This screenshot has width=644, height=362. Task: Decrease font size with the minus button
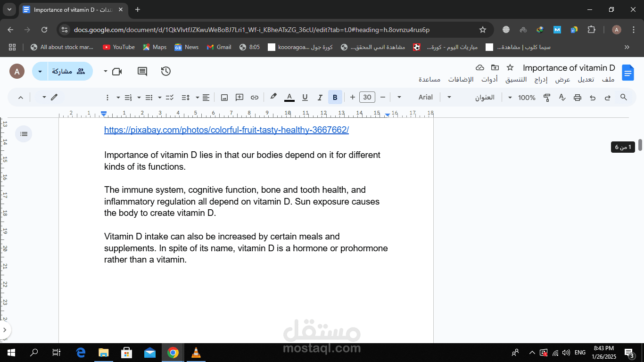tap(383, 98)
